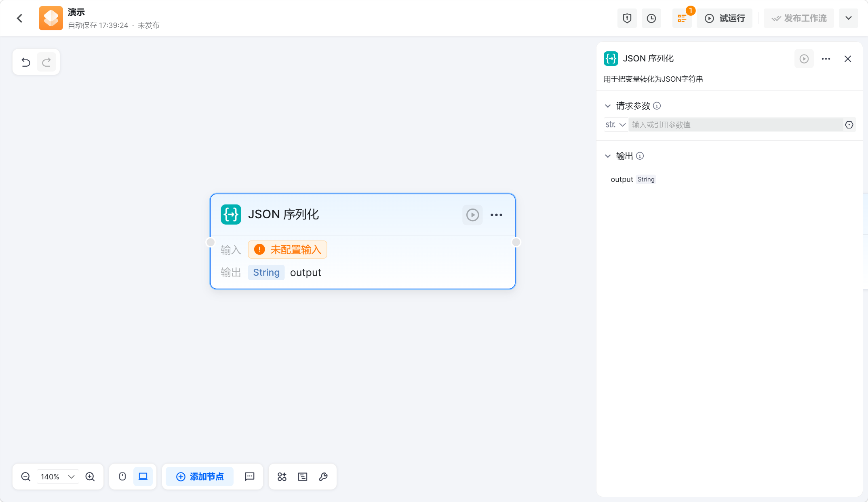
Task: Open the wrench tools icon
Action: (323, 477)
